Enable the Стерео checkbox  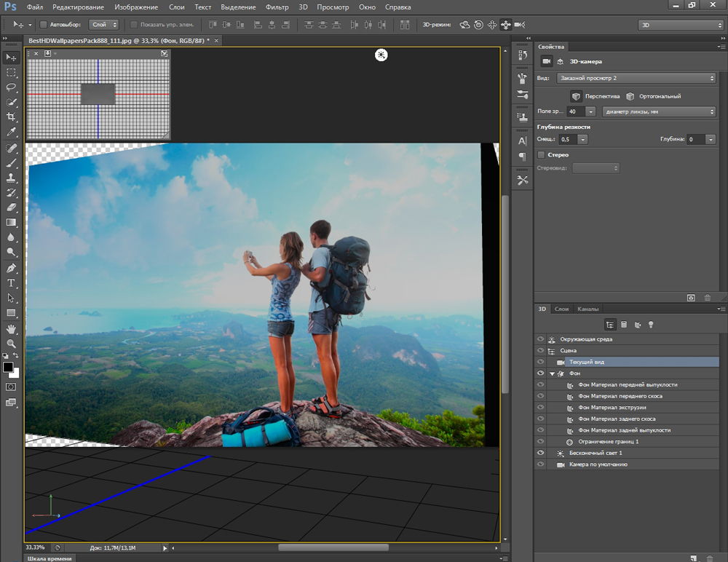(x=541, y=155)
